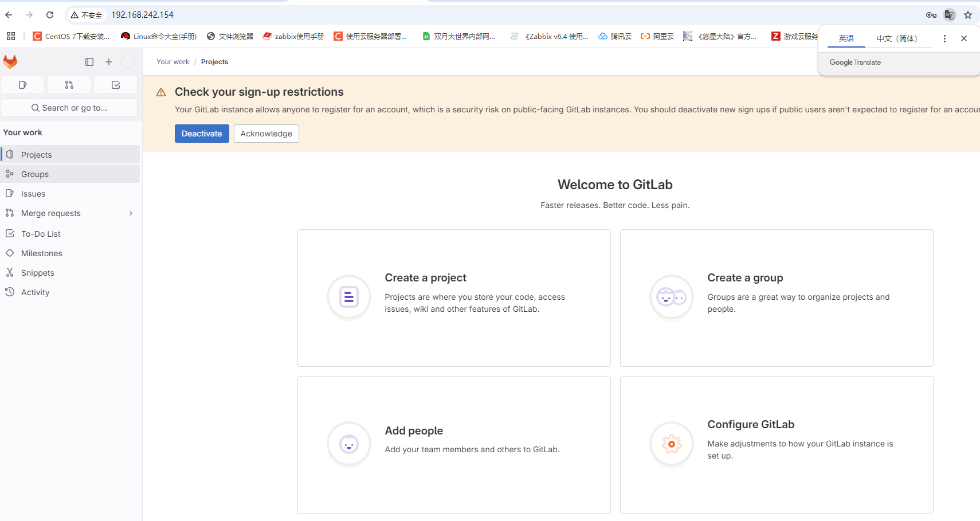Open To-Do List in the sidebar
The image size is (980, 521).
pyautogui.click(x=70, y=234)
